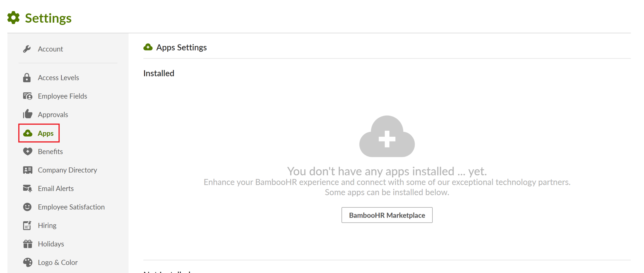Click the Hiring notepad icon
The image size is (644, 273).
[x=27, y=225]
